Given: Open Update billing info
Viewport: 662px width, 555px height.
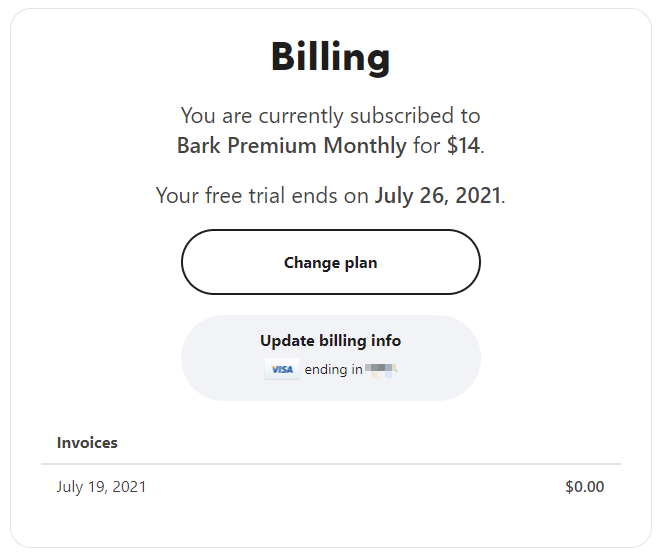Looking at the screenshot, I should (x=331, y=358).
